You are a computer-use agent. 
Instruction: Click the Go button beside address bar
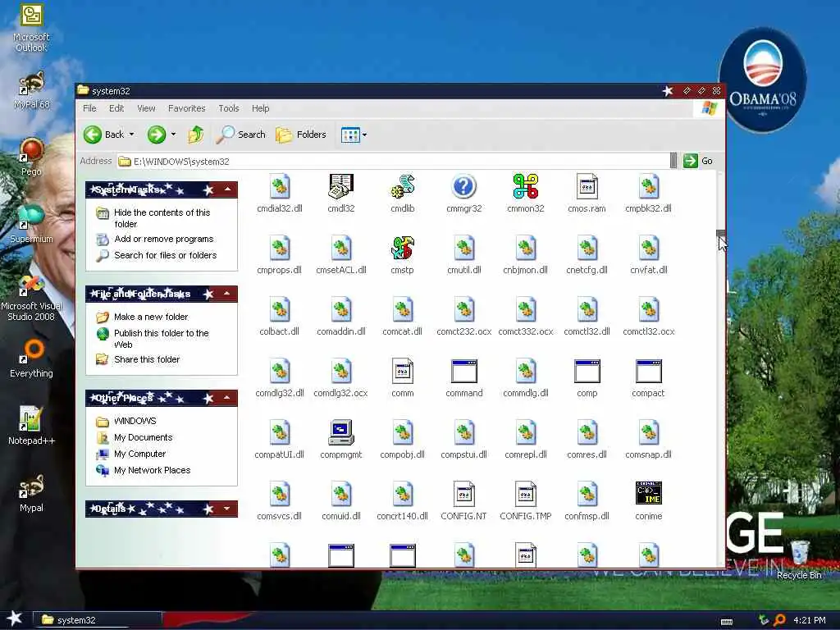tap(699, 161)
